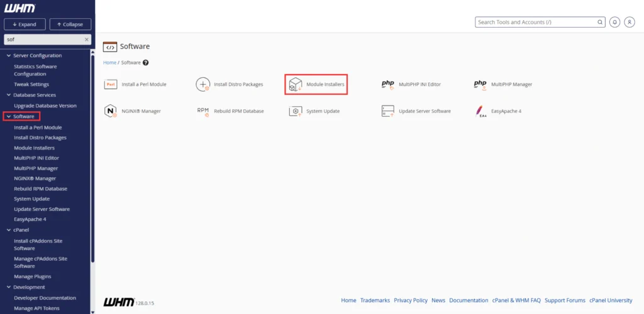
Task: Open the EasyApache 4 feather icon
Action: 479,111
